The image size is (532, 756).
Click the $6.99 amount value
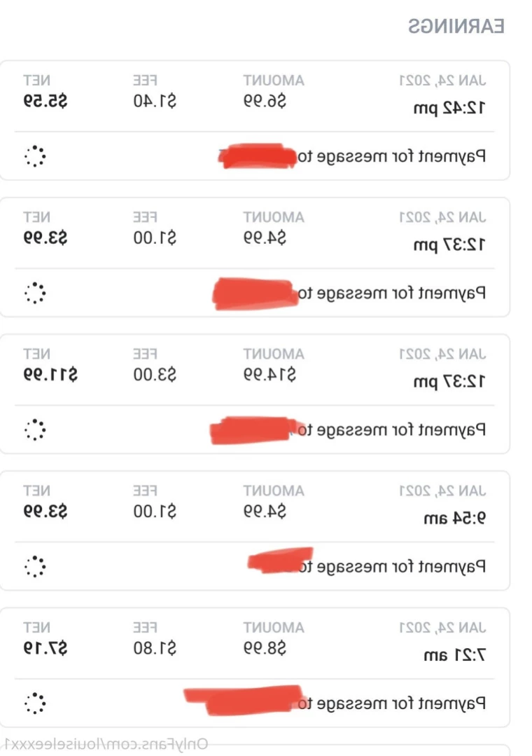click(x=265, y=102)
